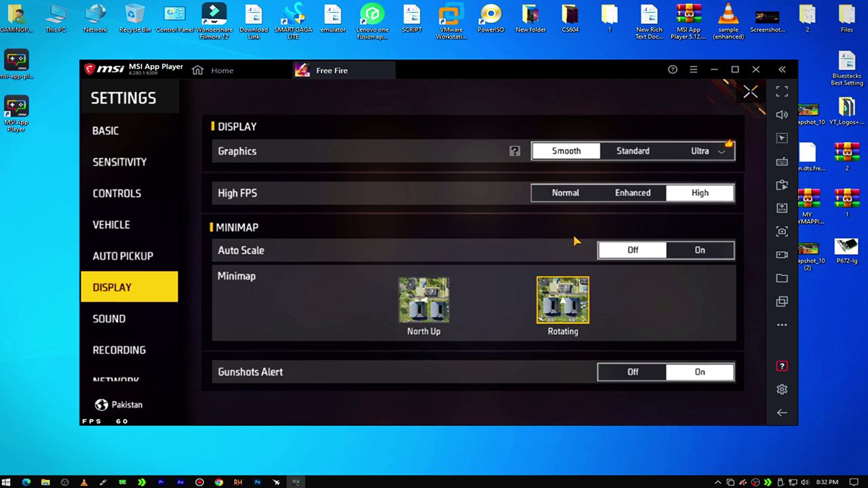Screen dimensions: 868x488
Task: Open the Recycle Bin on desktop
Action: [135, 18]
